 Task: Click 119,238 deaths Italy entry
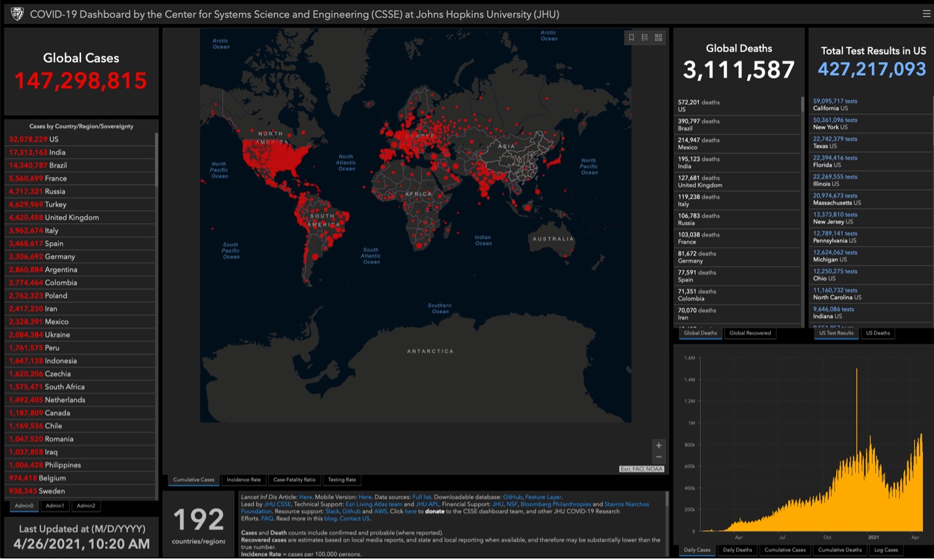pyautogui.click(x=737, y=200)
